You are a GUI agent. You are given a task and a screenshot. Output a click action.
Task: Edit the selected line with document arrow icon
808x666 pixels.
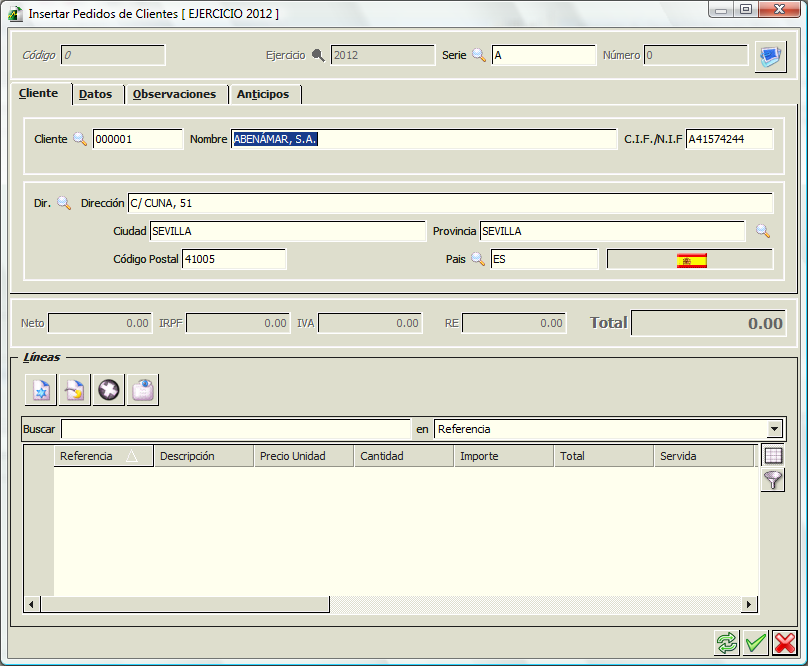click(x=75, y=390)
